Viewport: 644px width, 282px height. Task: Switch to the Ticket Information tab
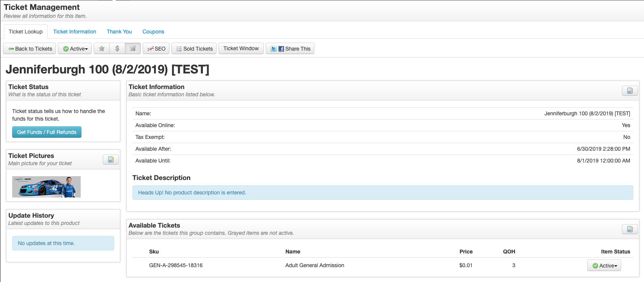click(75, 32)
